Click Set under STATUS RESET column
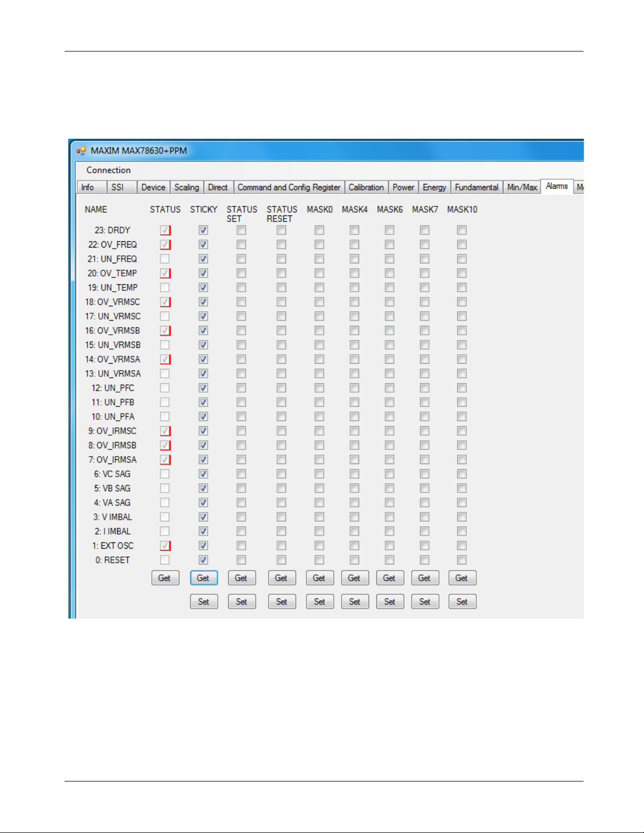The height and width of the screenshot is (833, 644). click(282, 602)
